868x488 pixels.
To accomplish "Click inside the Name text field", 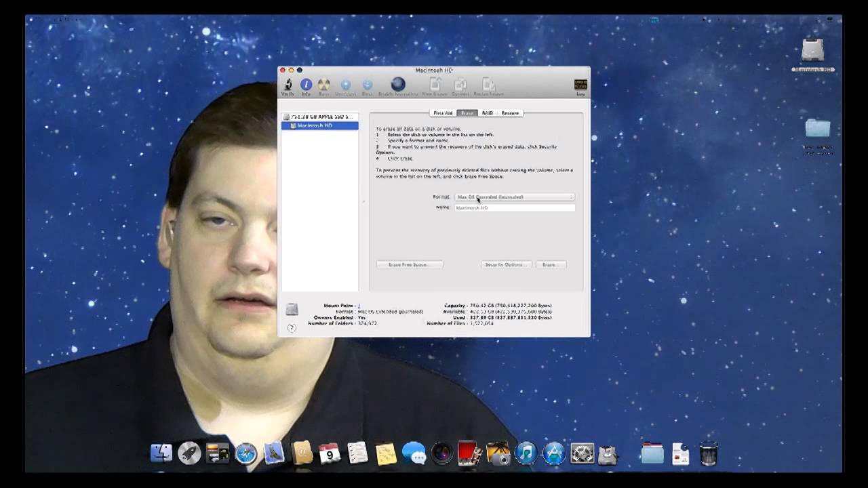I will tap(514, 208).
